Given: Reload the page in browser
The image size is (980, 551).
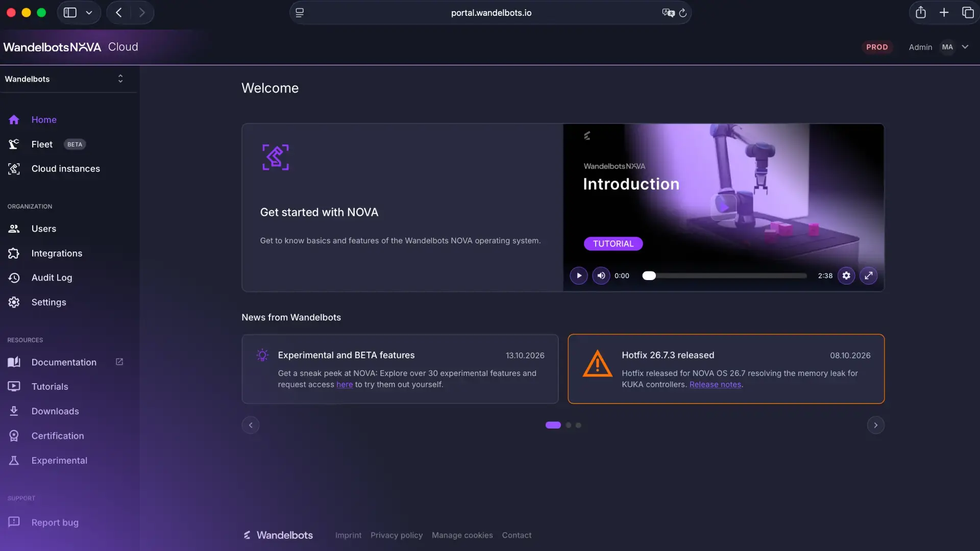Looking at the screenshot, I should [682, 13].
